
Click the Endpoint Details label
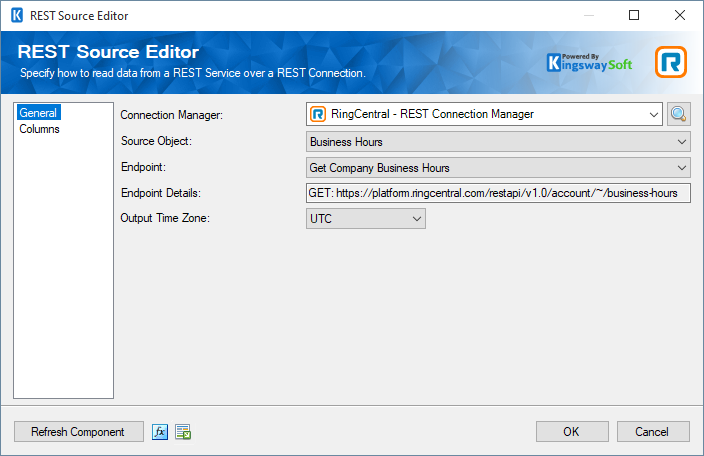pos(161,193)
